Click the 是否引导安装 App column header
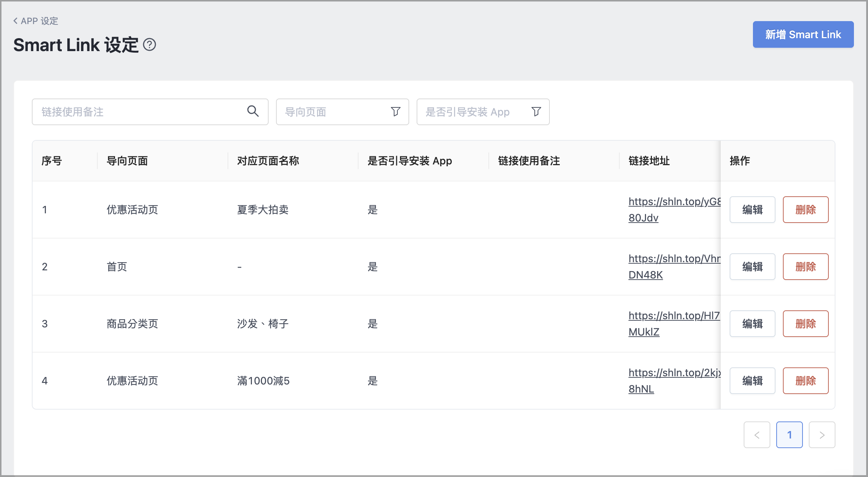868x477 pixels. [x=410, y=161]
